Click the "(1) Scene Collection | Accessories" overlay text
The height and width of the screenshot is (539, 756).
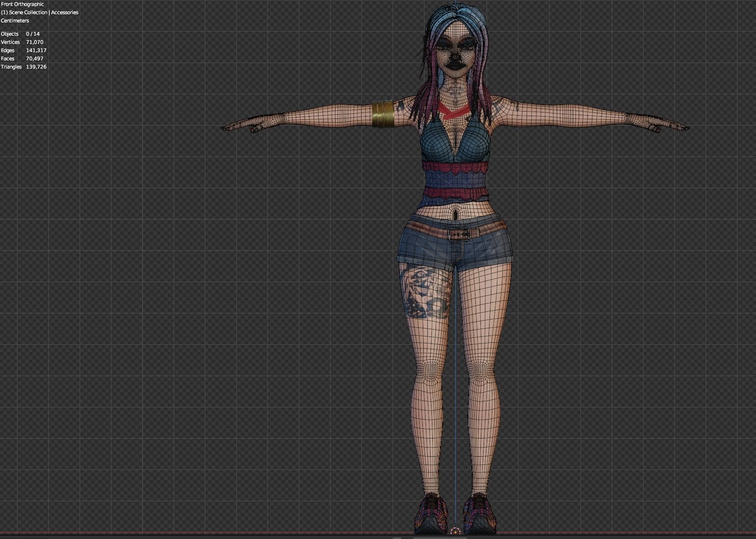(39, 12)
